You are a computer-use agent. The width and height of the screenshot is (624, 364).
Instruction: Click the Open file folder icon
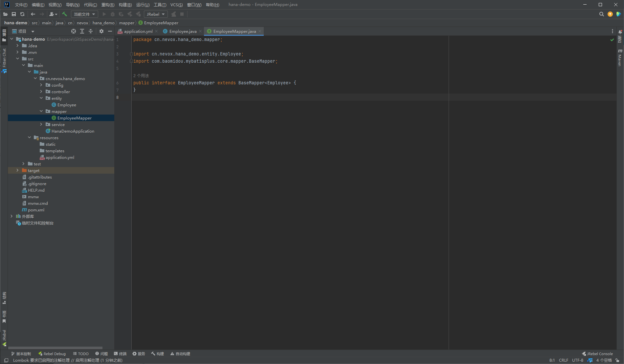coord(5,14)
